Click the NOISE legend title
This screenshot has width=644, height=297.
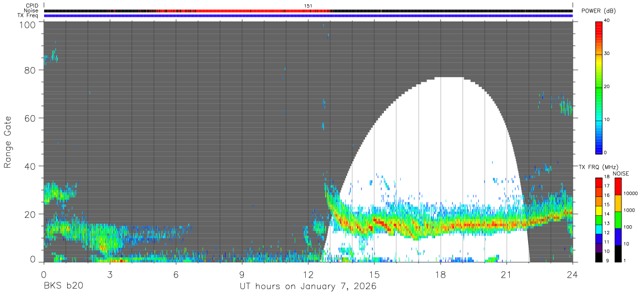620,173
